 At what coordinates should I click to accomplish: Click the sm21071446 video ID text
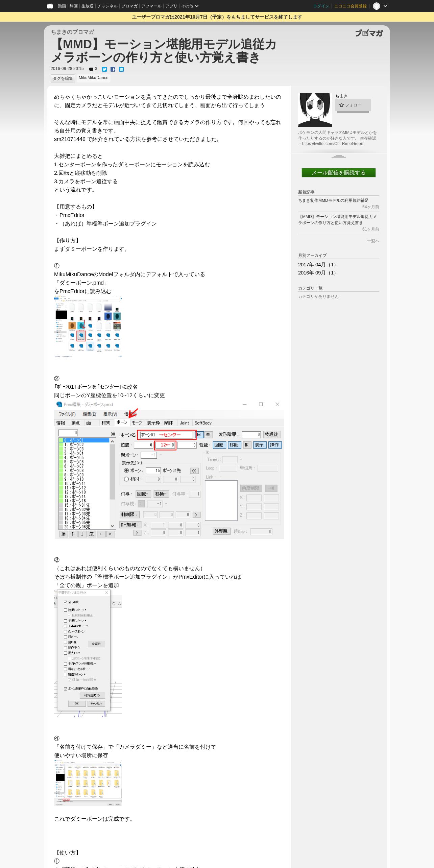click(70, 139)
